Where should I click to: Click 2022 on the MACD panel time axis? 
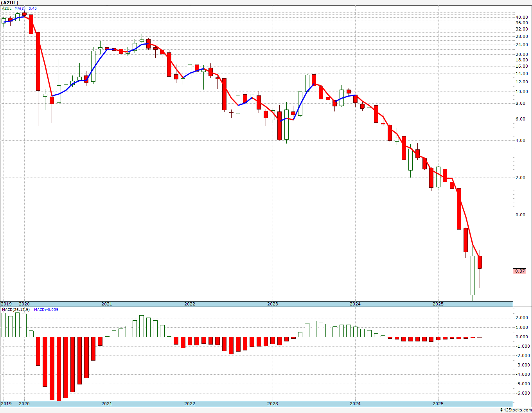pos(190,404)
